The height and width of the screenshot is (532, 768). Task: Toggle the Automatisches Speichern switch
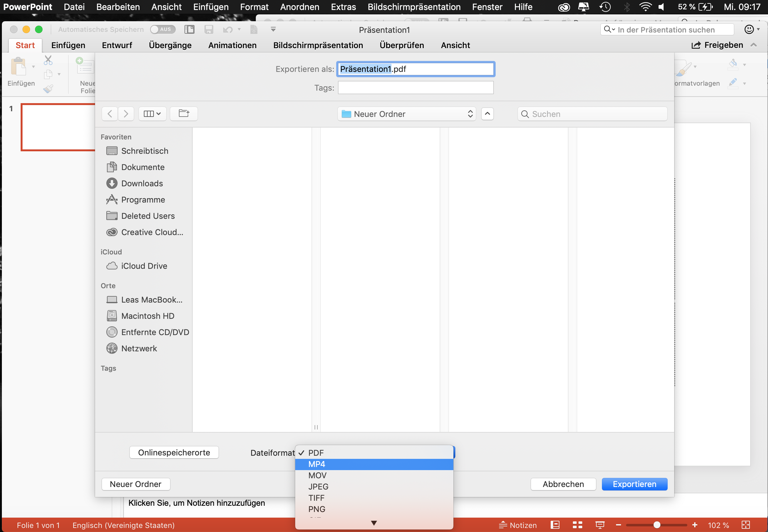(163, 29)
